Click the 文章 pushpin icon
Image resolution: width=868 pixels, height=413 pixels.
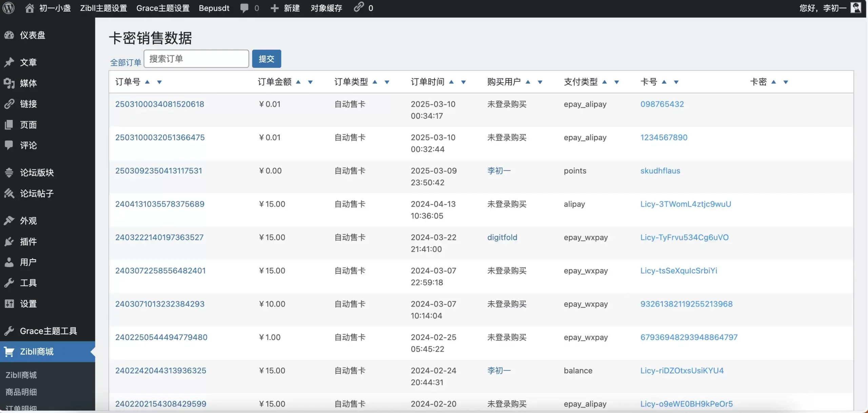click(x=9, y=62)
